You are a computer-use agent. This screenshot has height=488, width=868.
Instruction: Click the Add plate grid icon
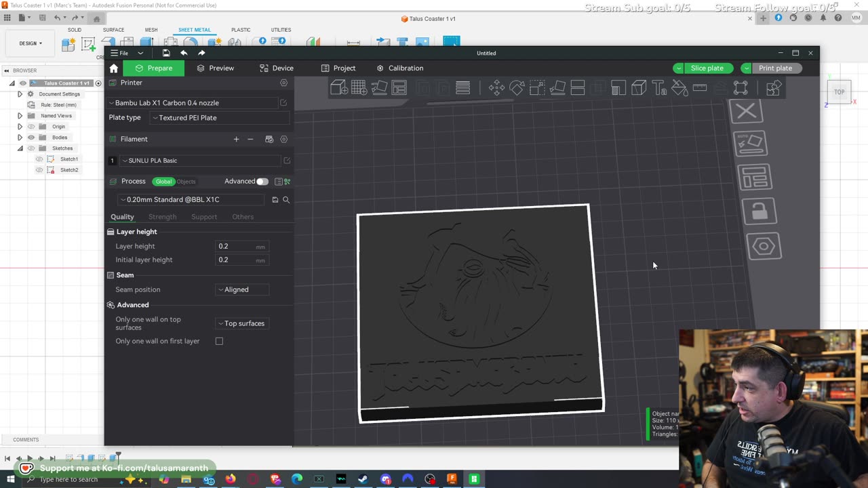click(x=359, y=87)
